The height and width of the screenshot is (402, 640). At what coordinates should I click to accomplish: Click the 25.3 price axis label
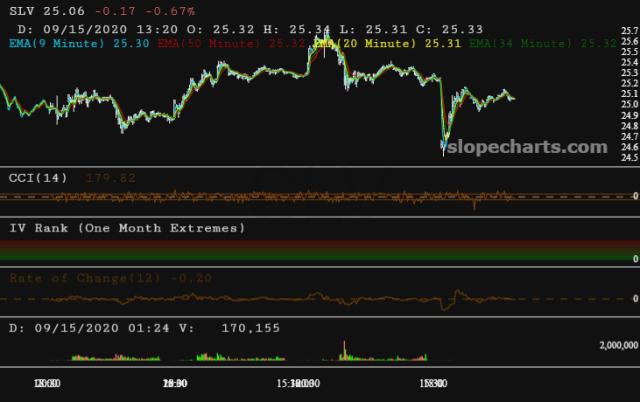click(629, 73)
